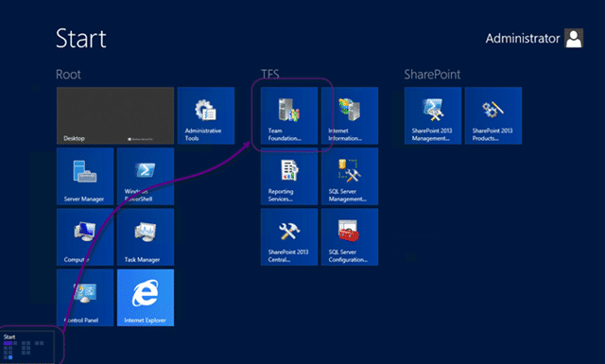The height and width of the screenshot is (364, 605).
Task: Open the Server Manager tile
Action: 85,176
